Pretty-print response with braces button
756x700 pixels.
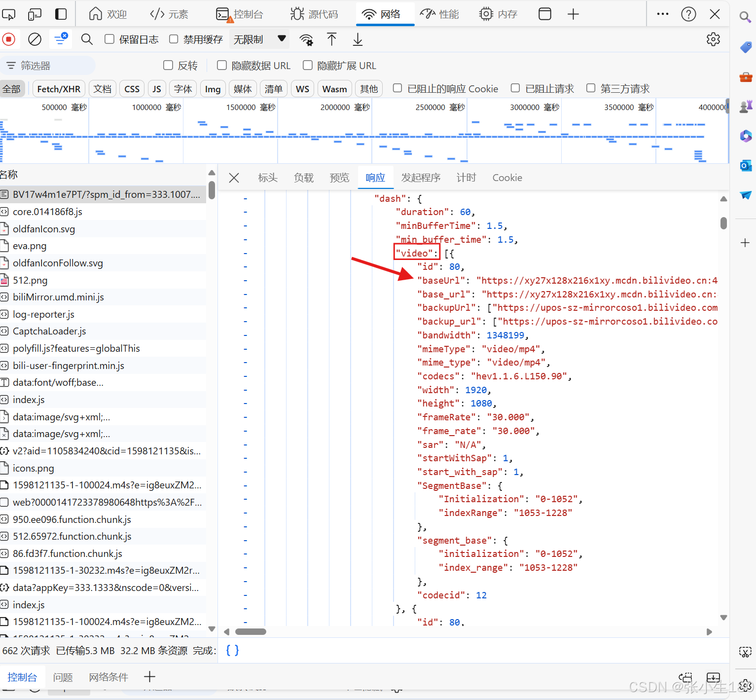coord(232,650)
